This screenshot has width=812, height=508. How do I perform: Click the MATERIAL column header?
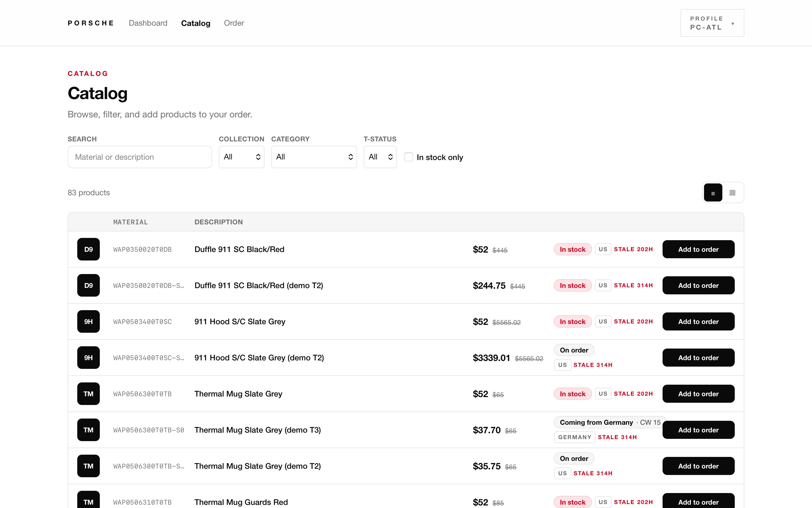[x=131, y=222]
